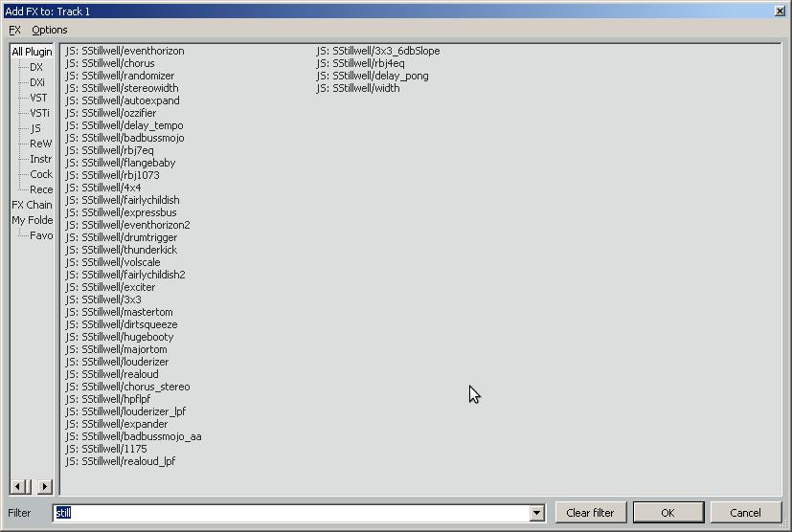Close the Add FX dialog
792x532 pixels.
[780, 11]
